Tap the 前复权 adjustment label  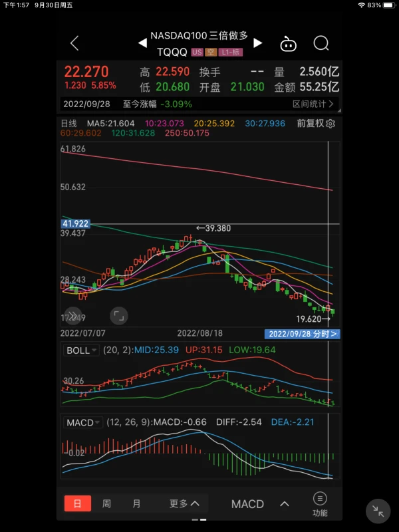coord(311,124)
